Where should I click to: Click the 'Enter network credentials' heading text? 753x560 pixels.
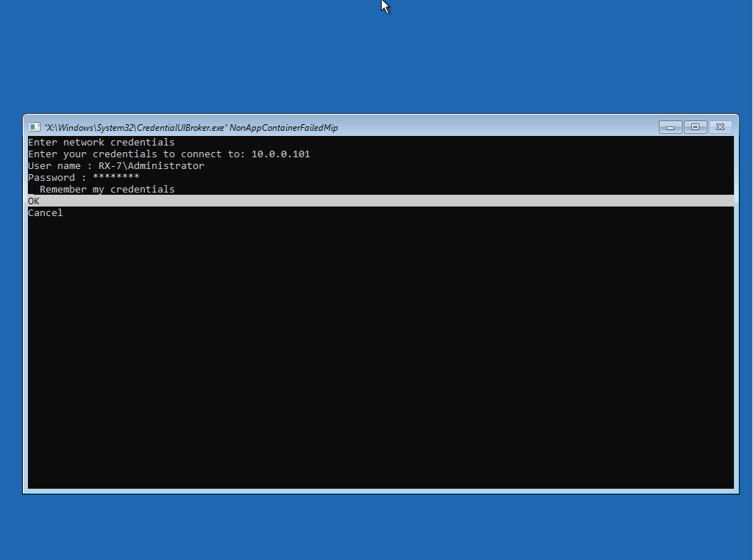pos(101,142)
